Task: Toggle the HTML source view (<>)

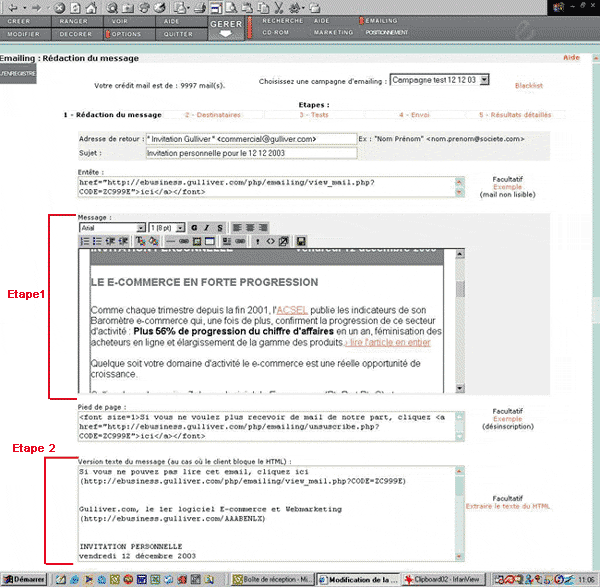Action: (x=271, y=241)
